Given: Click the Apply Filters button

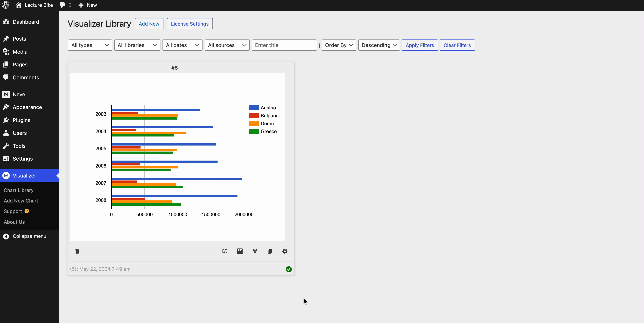Looking at the screenshot, I should (420, 45).
